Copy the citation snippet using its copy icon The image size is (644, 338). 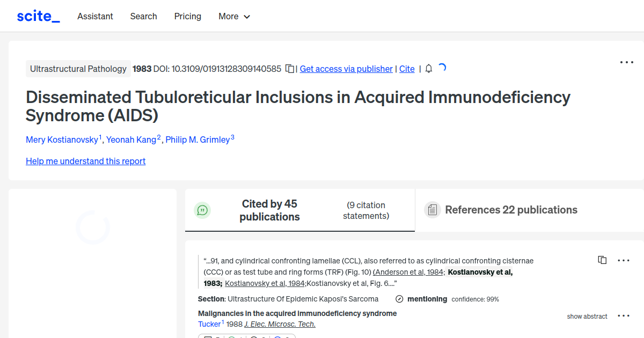coord(602,260)
